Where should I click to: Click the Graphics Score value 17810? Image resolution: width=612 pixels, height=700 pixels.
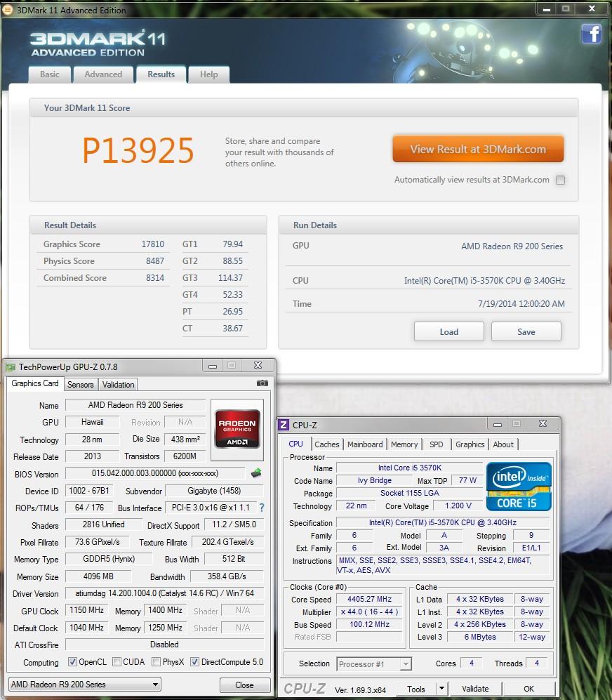coord(153,244)
